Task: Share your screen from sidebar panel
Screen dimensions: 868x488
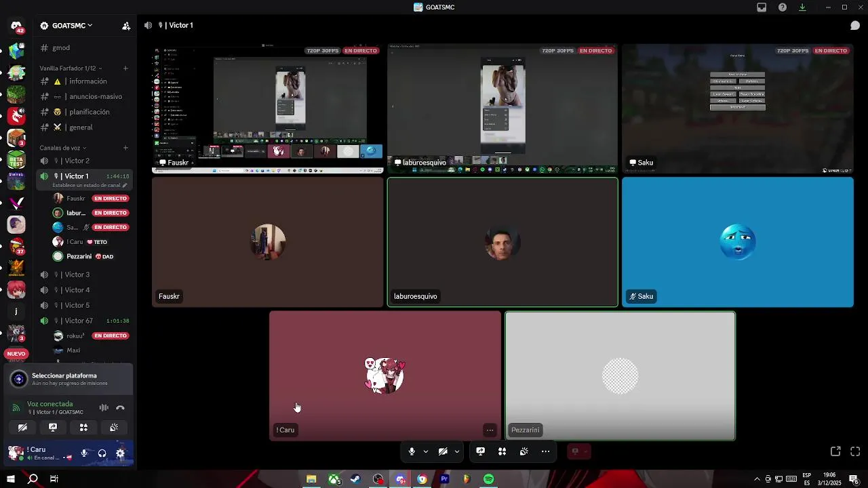Action: [53, 428]
